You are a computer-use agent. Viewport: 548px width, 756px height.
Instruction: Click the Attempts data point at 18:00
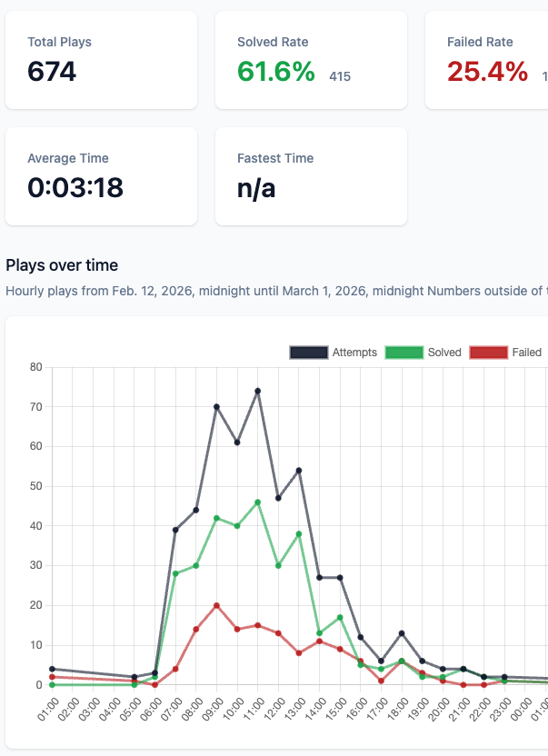pos(402,633)
